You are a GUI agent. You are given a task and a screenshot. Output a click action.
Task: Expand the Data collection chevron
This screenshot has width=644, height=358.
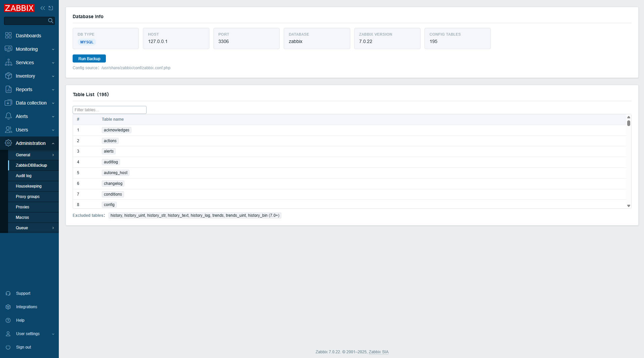pyautogui.click(x=53, y=103)
